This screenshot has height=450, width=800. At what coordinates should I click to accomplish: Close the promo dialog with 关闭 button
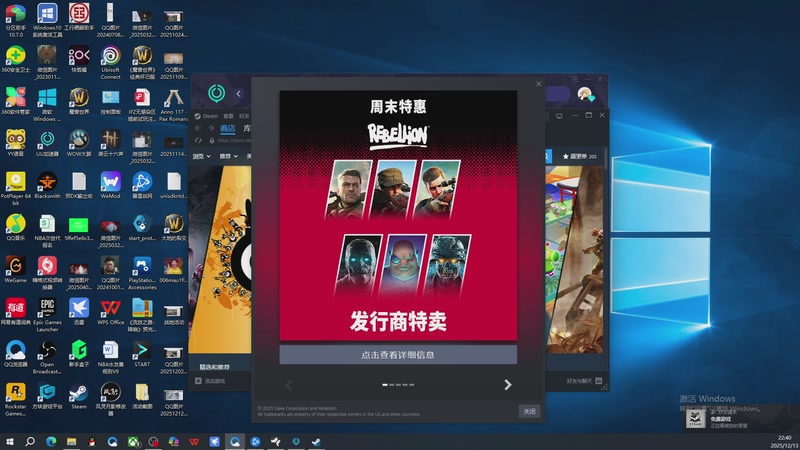pyautogui.click(x=529, y=411)
